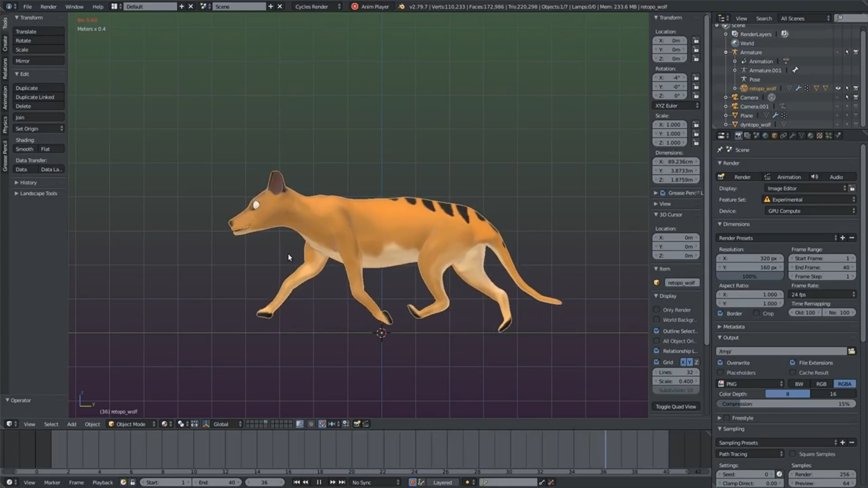The width and height of the screenshot is (868, 488).
Task: Jump to the last frame in timeline
Action: click(x=342, y=482)
